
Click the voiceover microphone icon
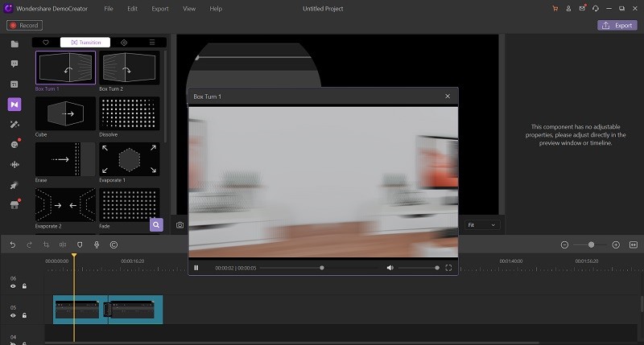coord(97,245)
